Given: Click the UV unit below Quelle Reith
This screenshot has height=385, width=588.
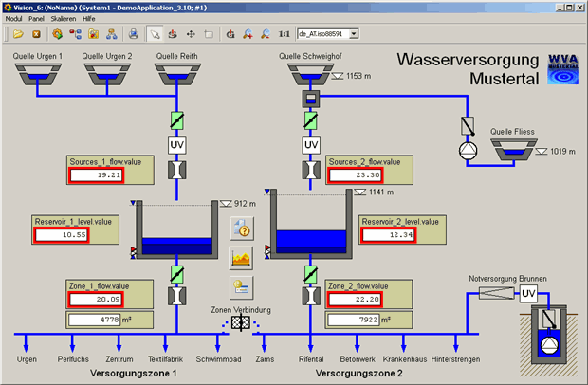Looking at the screenshot, I should (176, 145).
